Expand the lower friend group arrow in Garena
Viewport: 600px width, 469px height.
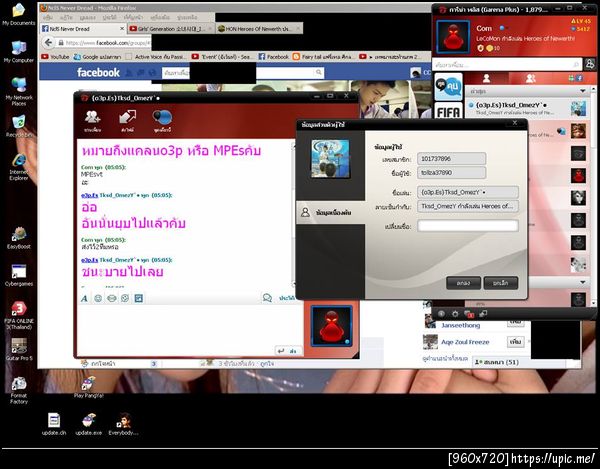coord(582,282)
